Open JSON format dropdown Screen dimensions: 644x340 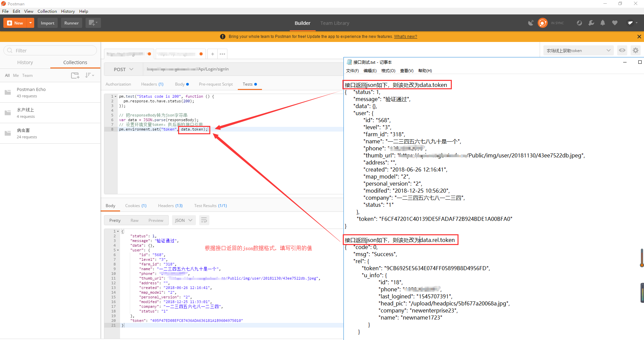click(x=184, y=221)
